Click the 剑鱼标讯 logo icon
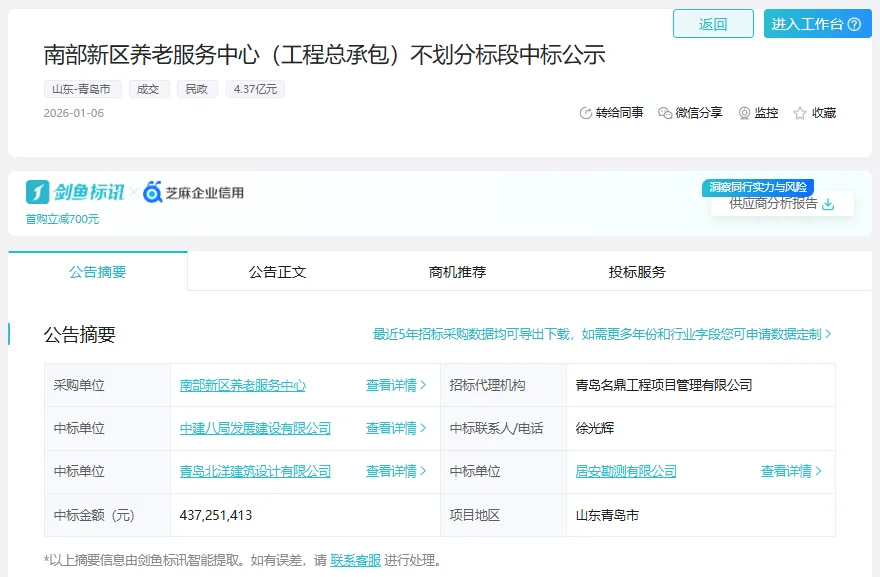 [38, 192]
